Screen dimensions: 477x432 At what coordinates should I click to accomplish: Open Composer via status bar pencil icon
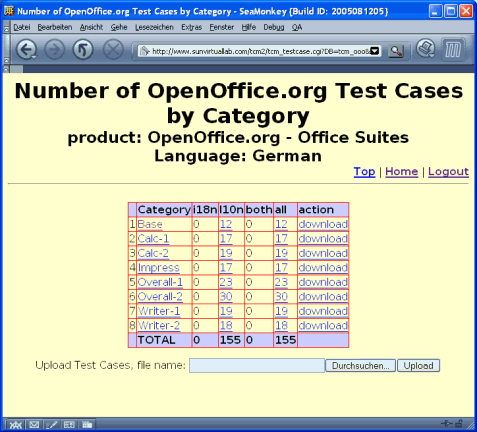(x=52, y=425)
